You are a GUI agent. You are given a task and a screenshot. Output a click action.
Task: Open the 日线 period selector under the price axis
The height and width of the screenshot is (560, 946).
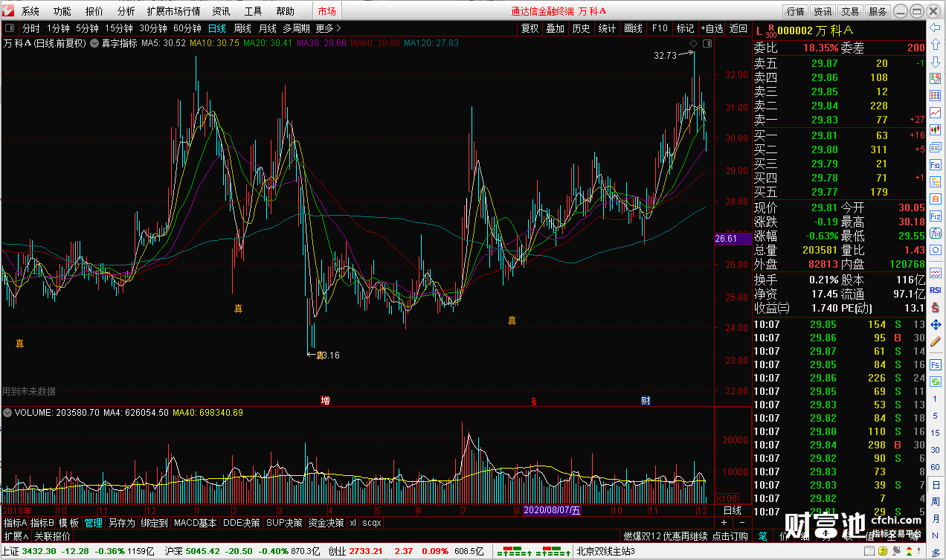tap(733, 510)
